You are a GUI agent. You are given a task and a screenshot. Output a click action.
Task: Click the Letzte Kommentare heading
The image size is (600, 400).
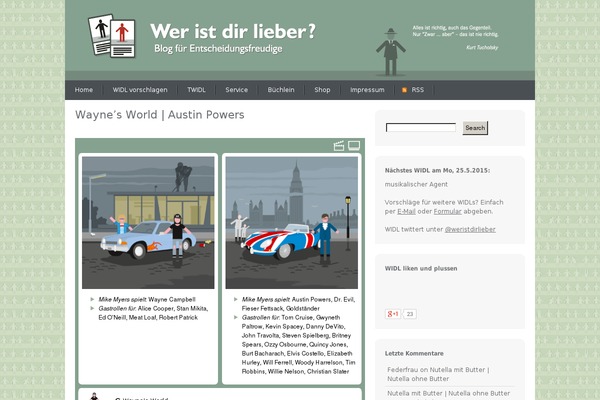pyautogui.click(x=414, y=353)
